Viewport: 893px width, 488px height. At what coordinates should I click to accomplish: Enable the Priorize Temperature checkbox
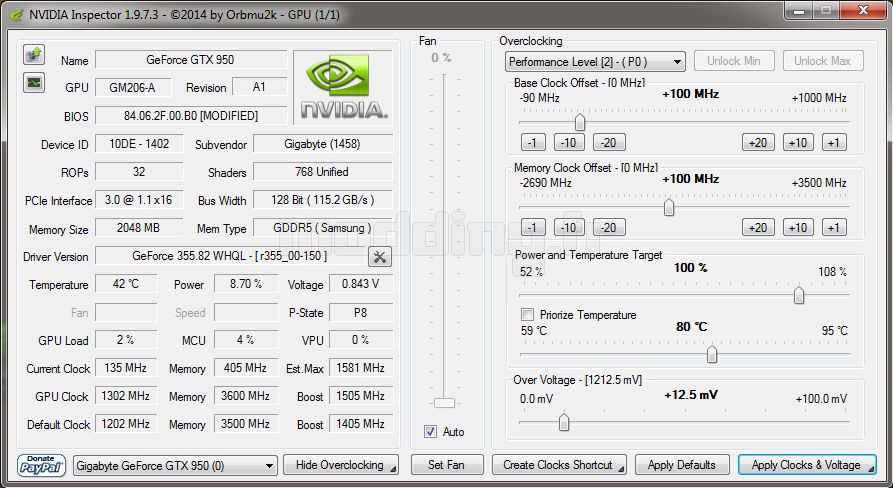[527, 314]
